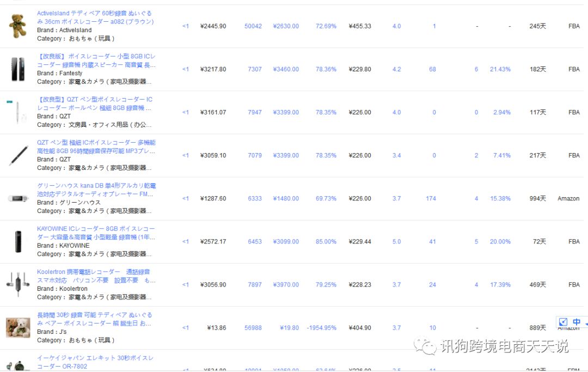Click price ¥1480.00 in グリーンハウス row
588x372 pixels.
pyautogui.click(x=286, y=199)
